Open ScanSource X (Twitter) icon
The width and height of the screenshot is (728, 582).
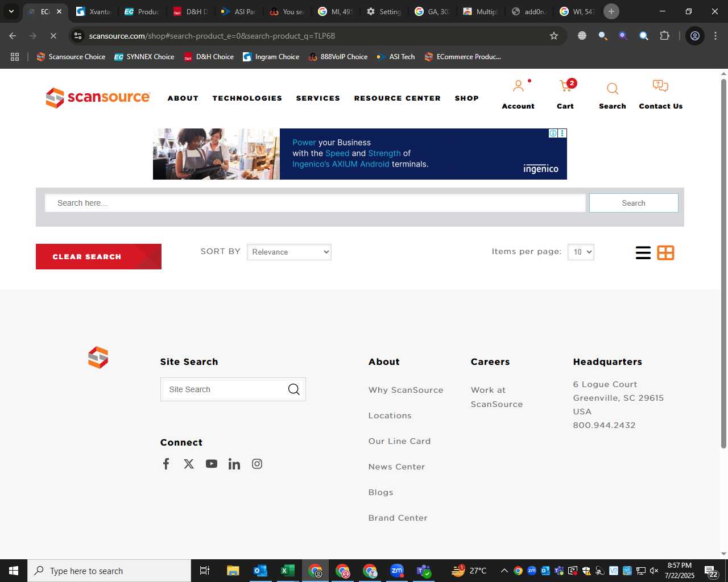coord(189,464)
